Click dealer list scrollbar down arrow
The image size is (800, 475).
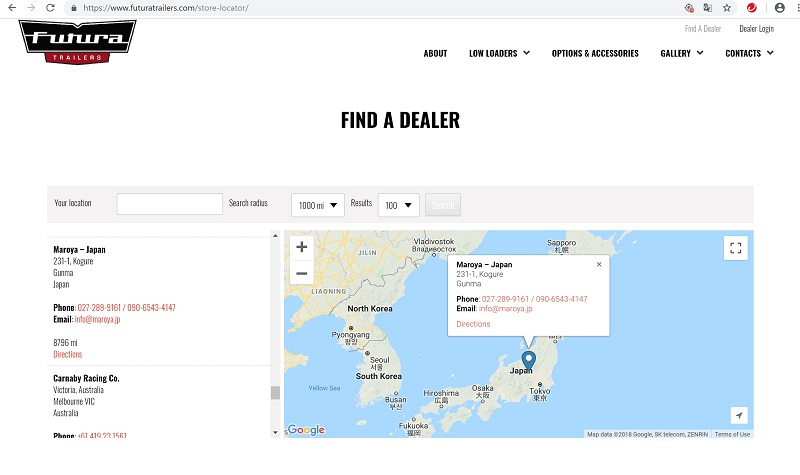276,432
